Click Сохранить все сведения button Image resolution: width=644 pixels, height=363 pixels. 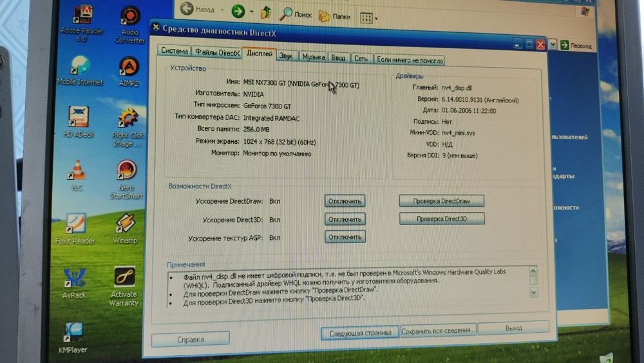(438, 331)
